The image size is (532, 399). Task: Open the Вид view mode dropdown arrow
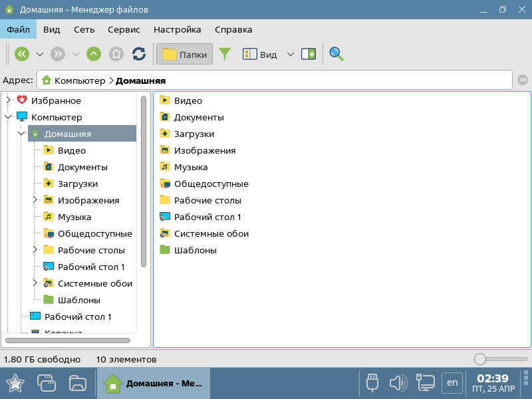[290, 54]
